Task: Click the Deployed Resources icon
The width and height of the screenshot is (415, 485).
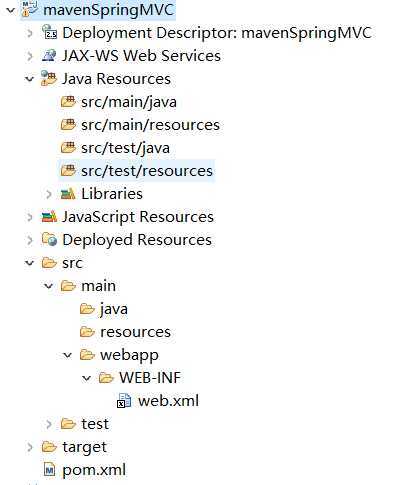Action: pyautogui.click(x=49, y=240)
